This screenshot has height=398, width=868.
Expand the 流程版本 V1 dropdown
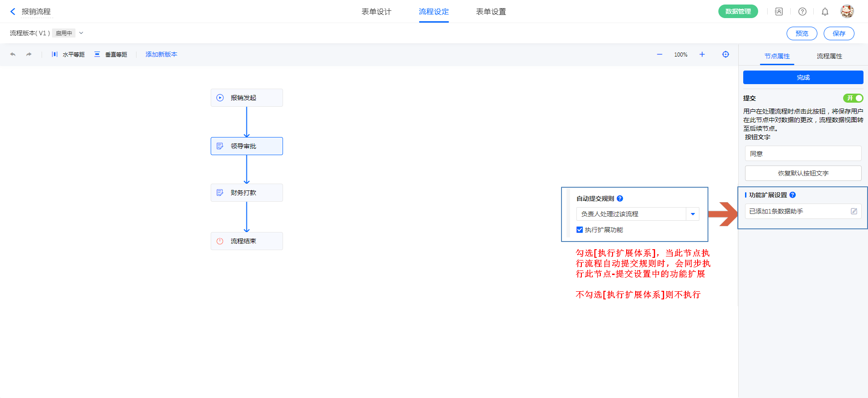(x=81, y=33)
